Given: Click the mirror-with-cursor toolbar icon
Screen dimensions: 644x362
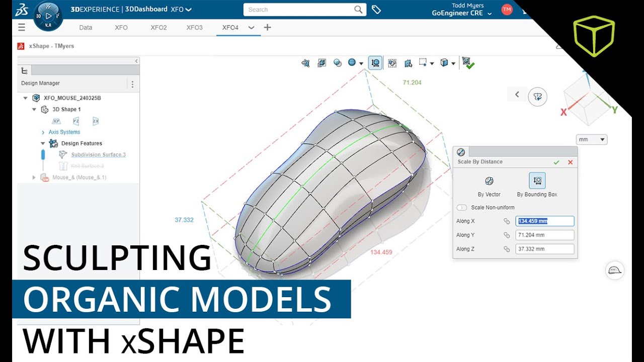Looking at the screenshot, I should point(408,63).
